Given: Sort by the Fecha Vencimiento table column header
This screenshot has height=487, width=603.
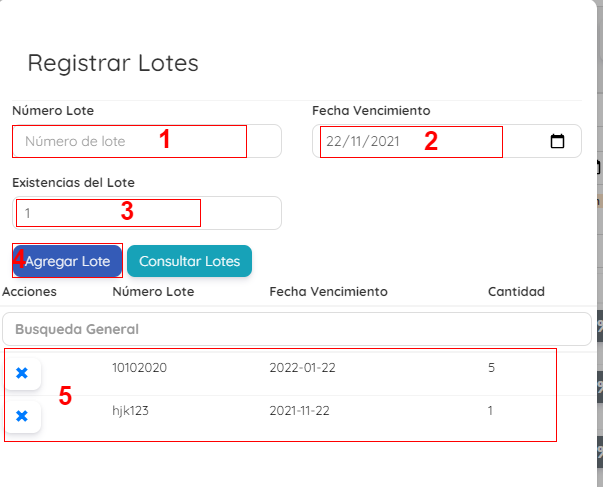Looking at the screenshot, I should coord(328,292).
